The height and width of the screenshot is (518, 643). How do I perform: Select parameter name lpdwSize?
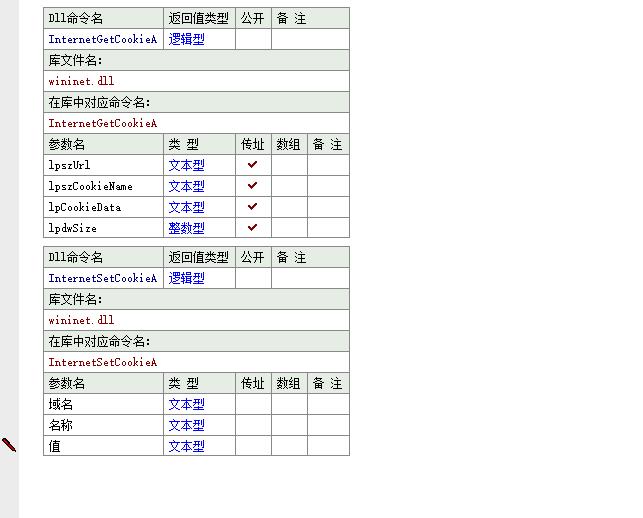click(x=73, y=228)
